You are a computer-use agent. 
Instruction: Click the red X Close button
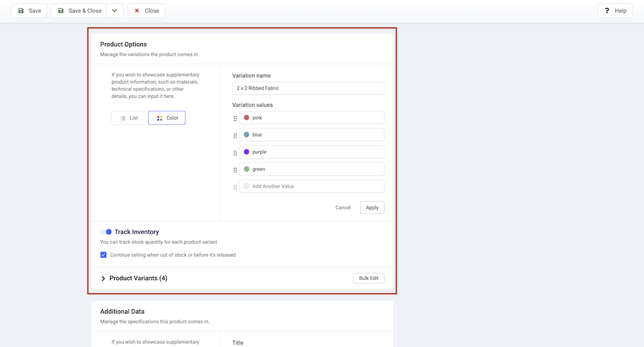tap(146, 11)
